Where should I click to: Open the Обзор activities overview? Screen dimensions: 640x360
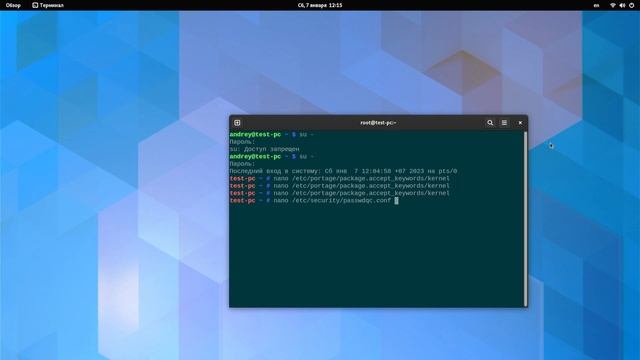[x=13, y=5]
